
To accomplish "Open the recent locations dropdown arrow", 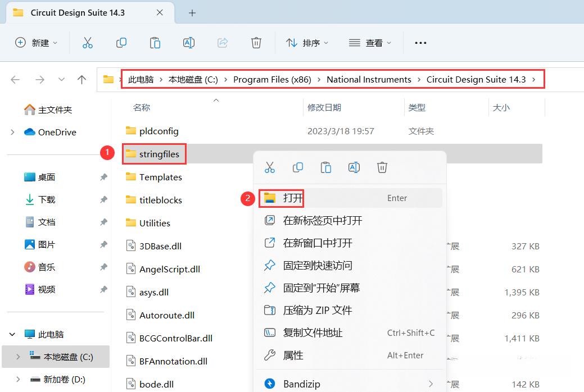I will click(61, 79).
